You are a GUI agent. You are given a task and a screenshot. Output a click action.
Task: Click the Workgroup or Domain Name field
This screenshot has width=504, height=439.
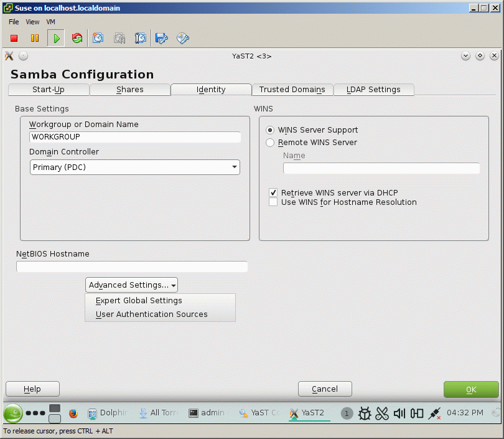135,137
